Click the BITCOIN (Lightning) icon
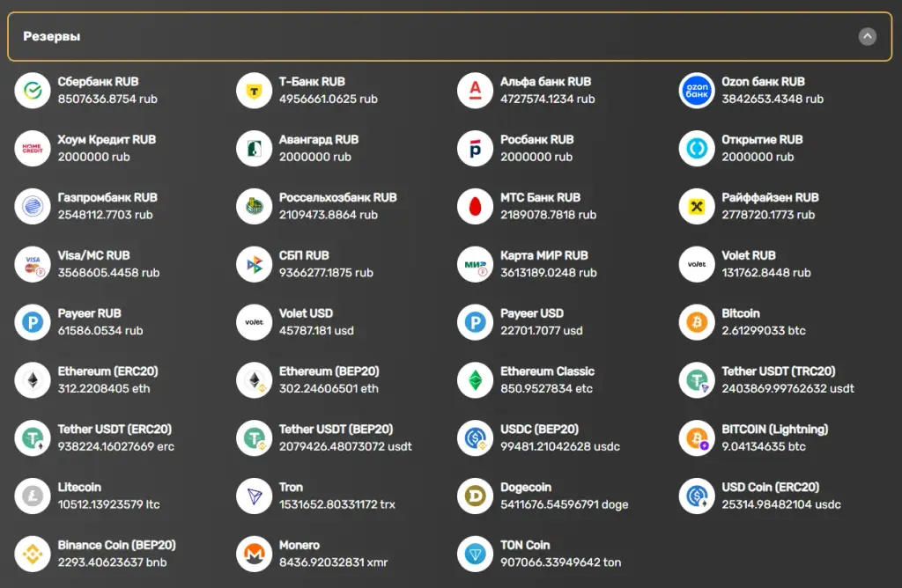The width and height of the screenshot is (902, 588). 697,438
